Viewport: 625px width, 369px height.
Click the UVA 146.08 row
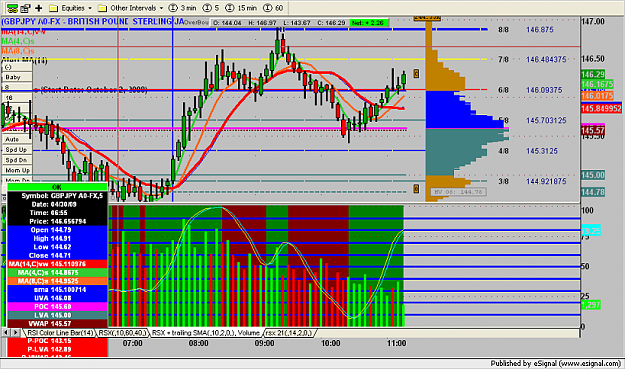tap(57, 298)
